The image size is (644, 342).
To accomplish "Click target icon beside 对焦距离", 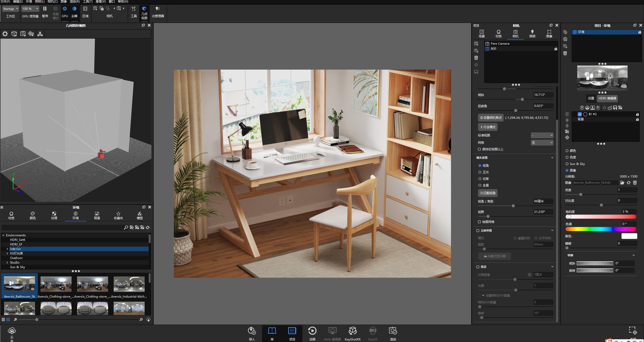I will click(529, 275).
